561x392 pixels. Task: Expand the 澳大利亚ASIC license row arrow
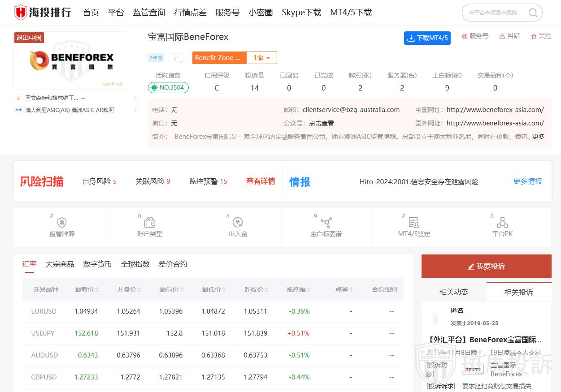pos(135,110)
